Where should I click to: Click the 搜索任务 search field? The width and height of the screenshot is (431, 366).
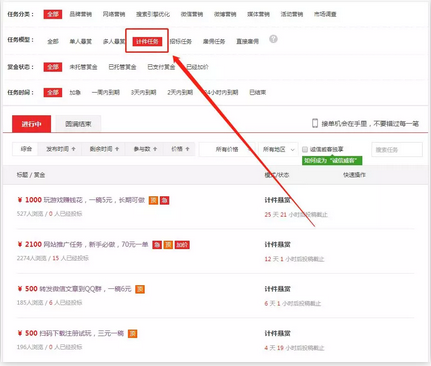tap(397, 150)
